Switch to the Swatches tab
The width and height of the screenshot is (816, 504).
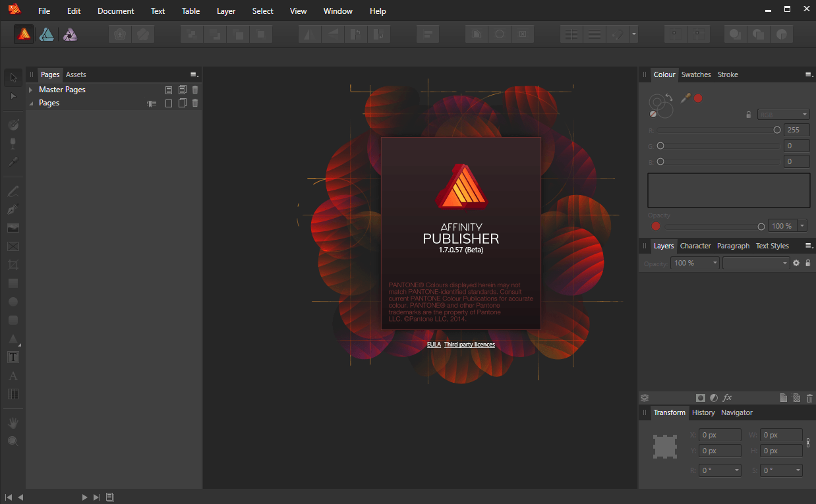pos(696,74)
